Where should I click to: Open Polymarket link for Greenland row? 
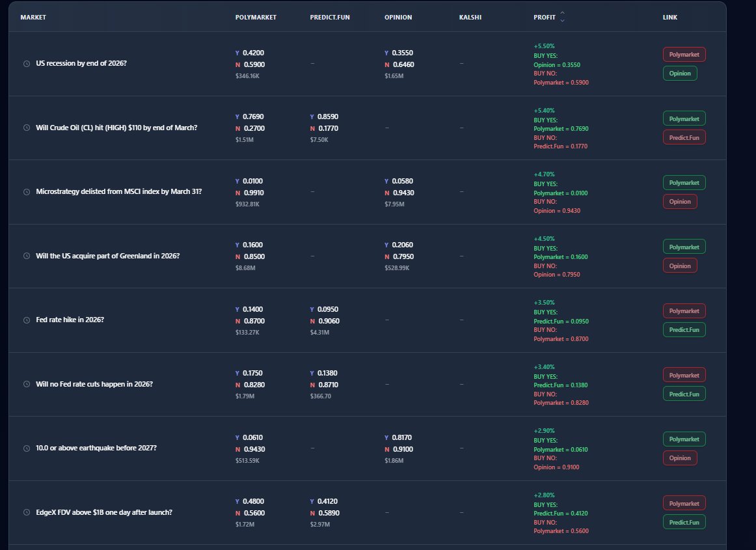pyautogui.click(x=684, y=247)
